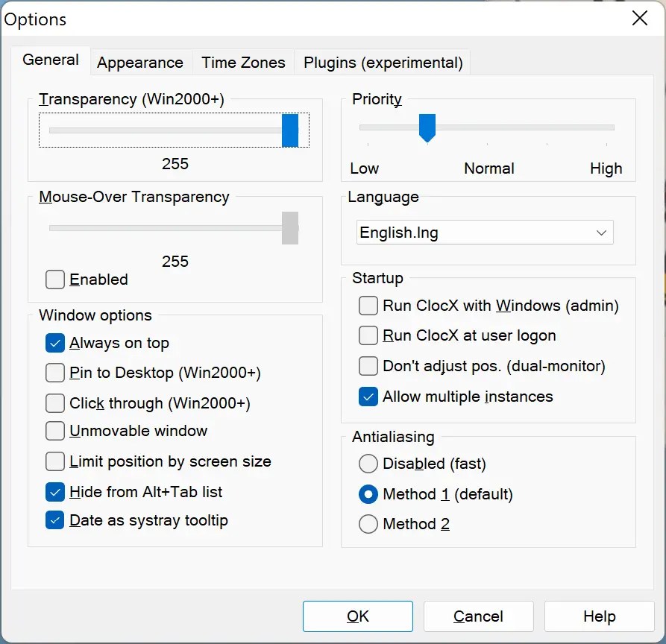666x644 pixels.
Task: Return to the General tab
Action: (51, 60)
